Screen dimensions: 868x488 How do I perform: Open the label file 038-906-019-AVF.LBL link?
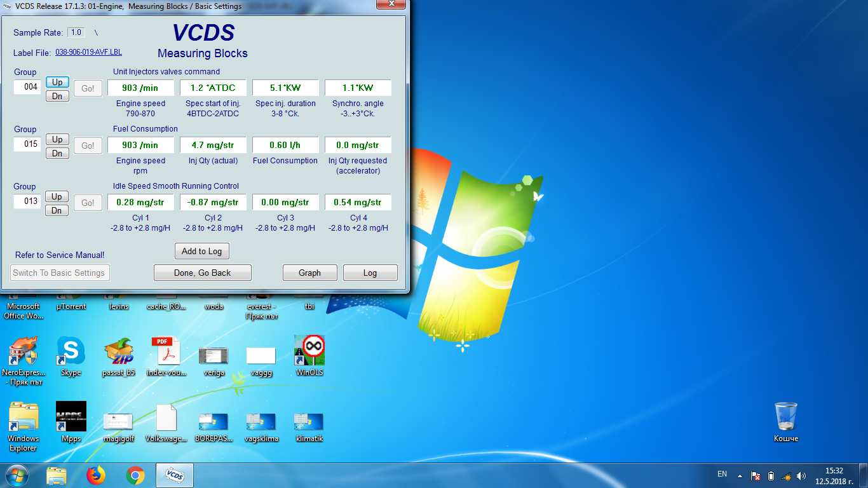88,52
